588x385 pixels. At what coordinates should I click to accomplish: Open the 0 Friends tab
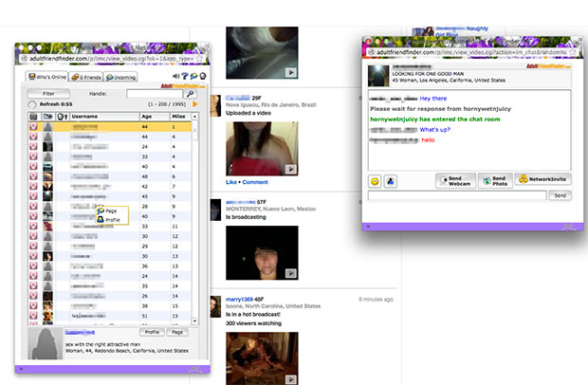point(86,77)
